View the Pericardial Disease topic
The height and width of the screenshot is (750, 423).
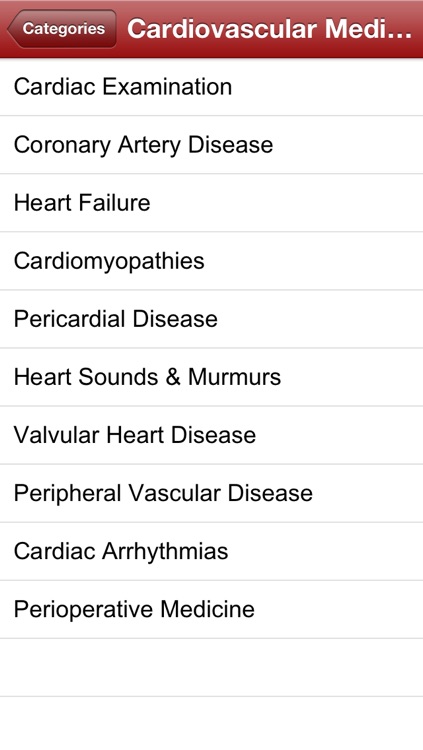(212, 319)
